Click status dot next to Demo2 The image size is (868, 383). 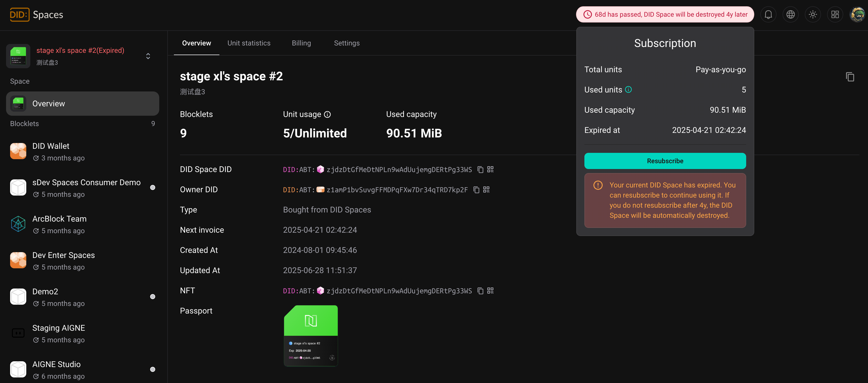pyautogui.click(x=153, y=297)
